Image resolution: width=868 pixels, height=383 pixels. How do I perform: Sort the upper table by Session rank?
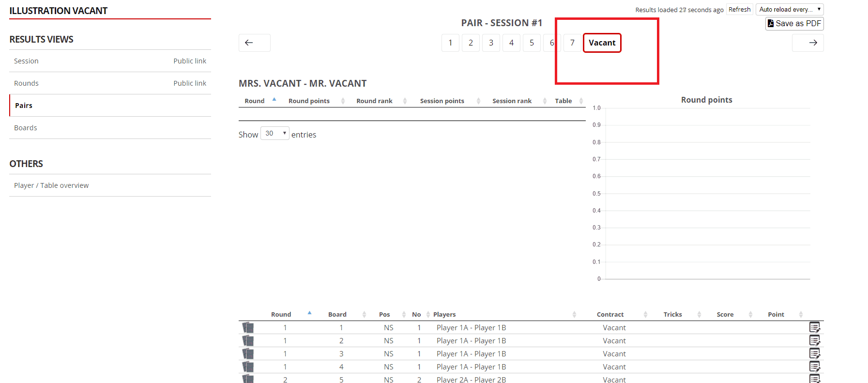point(512,101)
